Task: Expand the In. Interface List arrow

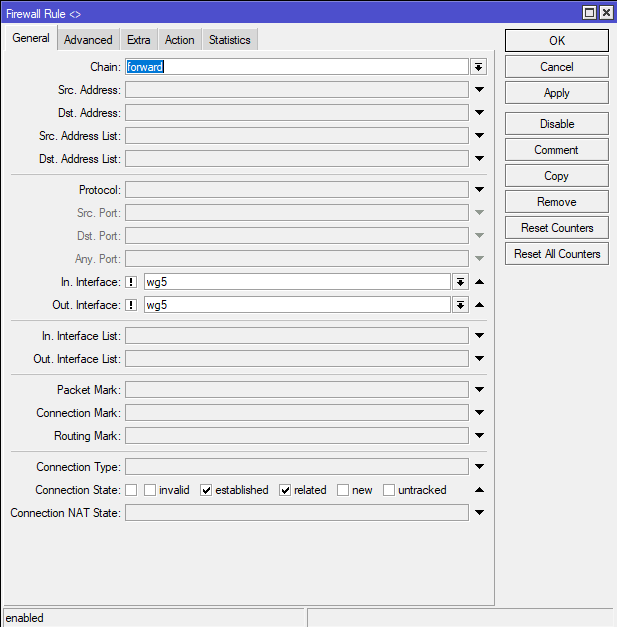Action: (479, 335)
